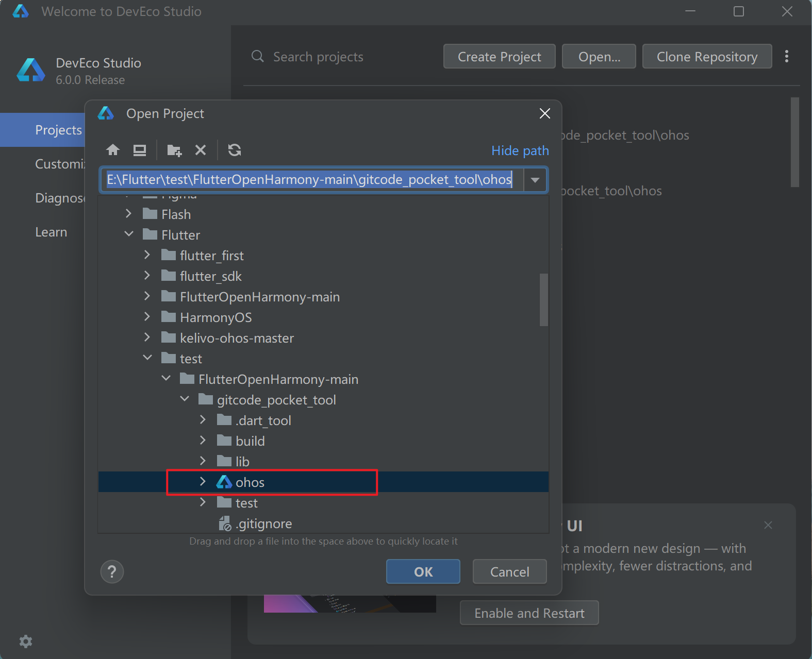Open path history dropdown arrow
The width and height of the screenshot is (812, 659).
535,180
